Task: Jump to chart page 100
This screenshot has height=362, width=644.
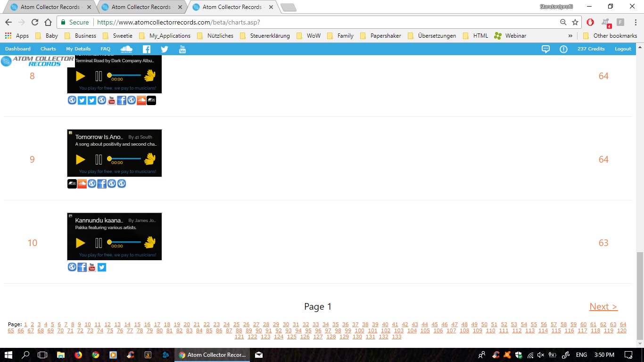Action: [x=360, y=330]
